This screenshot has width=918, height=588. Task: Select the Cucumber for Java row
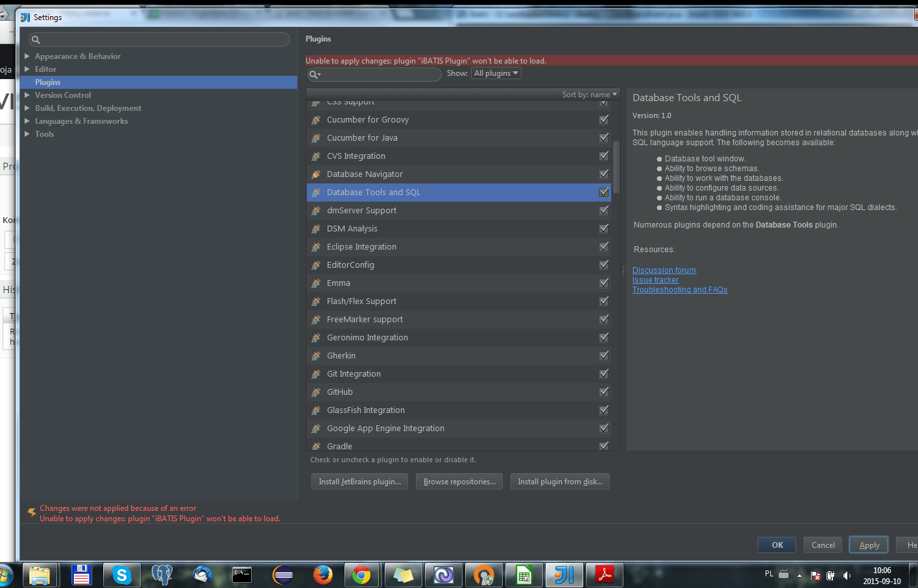(x=459, y=138)
